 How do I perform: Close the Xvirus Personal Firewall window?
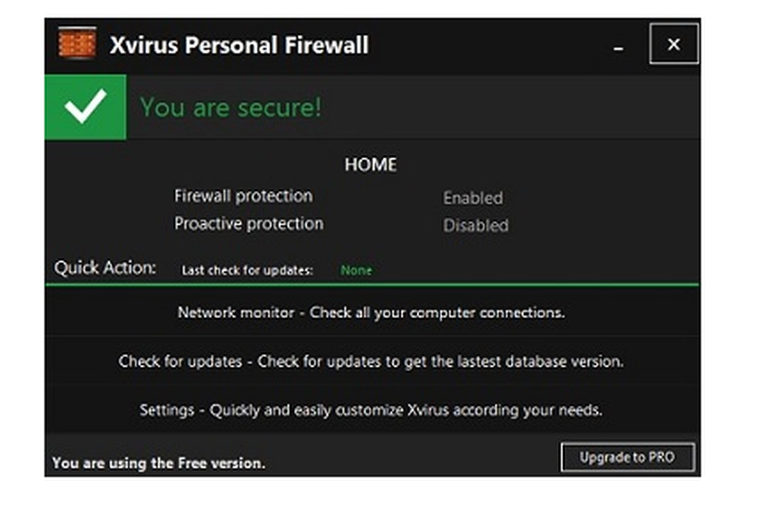[674, 44]
